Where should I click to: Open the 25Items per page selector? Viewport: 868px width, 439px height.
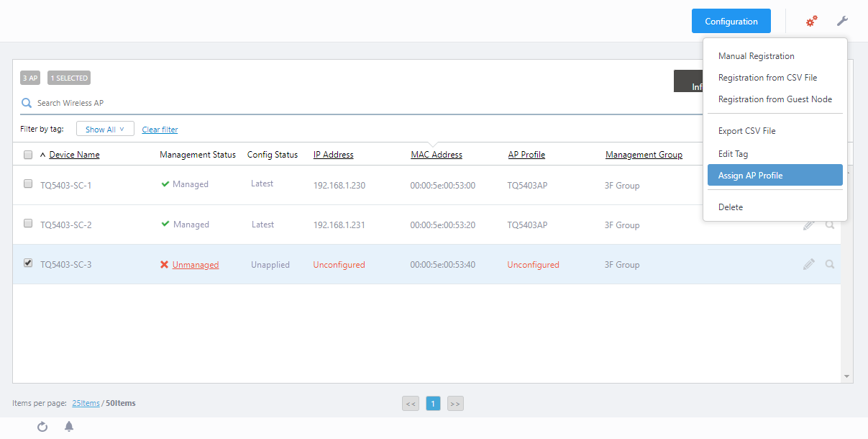[86, 404]
